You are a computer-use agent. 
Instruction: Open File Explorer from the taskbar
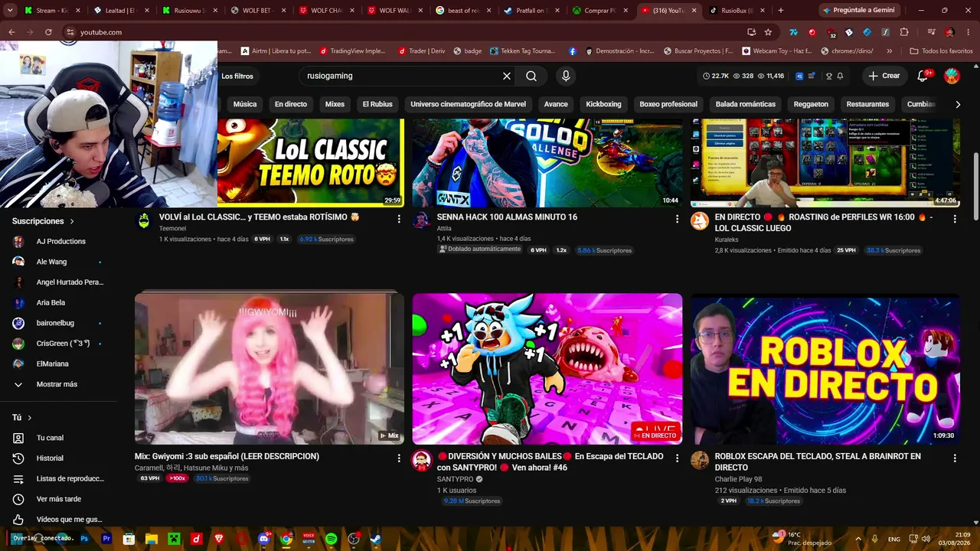click(152, 539)
